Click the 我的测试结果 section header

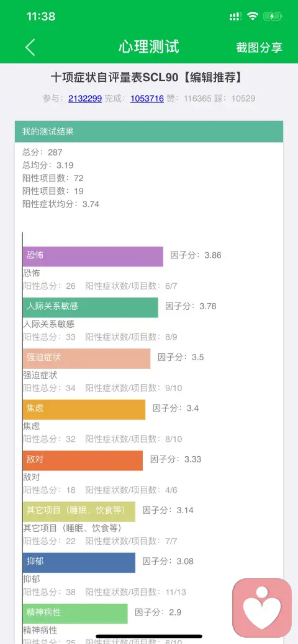tap(149, 131)
